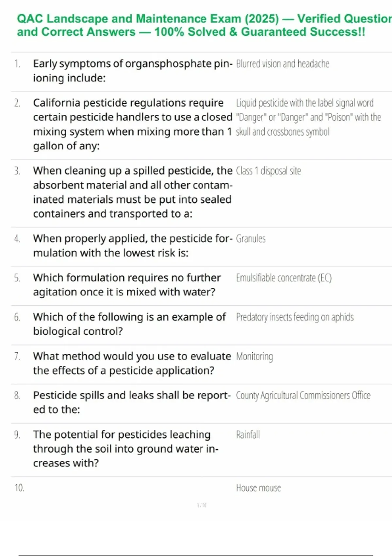Select the "Monitoring" answer text

pos(254,356)
